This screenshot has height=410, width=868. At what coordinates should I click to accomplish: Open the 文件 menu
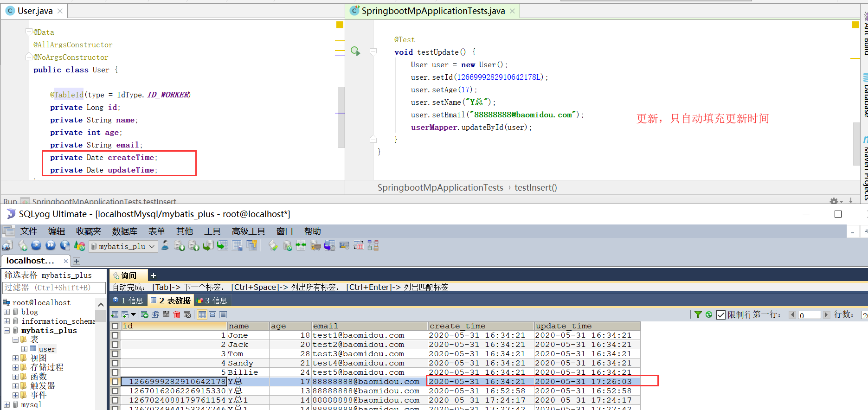[29, 231]
